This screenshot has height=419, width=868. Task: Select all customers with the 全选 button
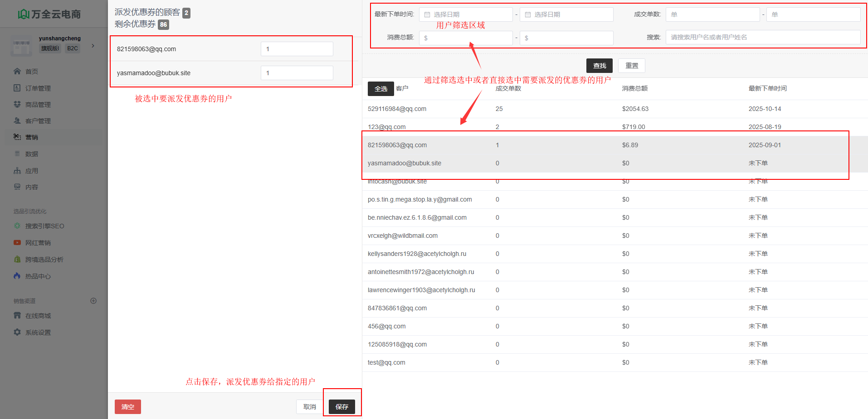coord(380,89)
